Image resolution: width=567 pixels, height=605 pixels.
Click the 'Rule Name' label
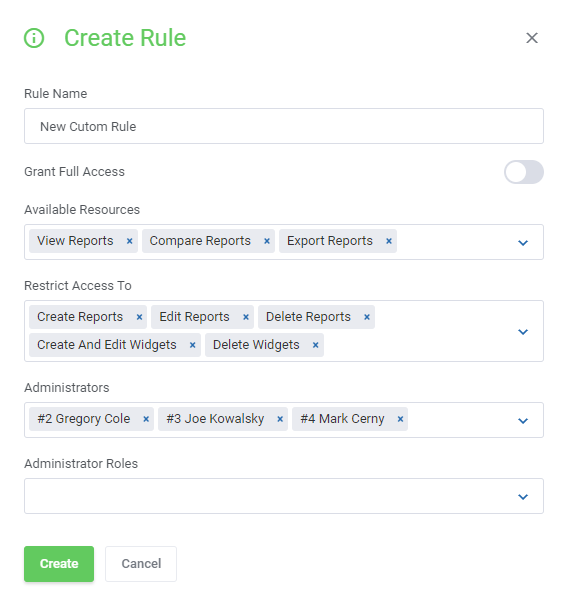coord(56,93)
